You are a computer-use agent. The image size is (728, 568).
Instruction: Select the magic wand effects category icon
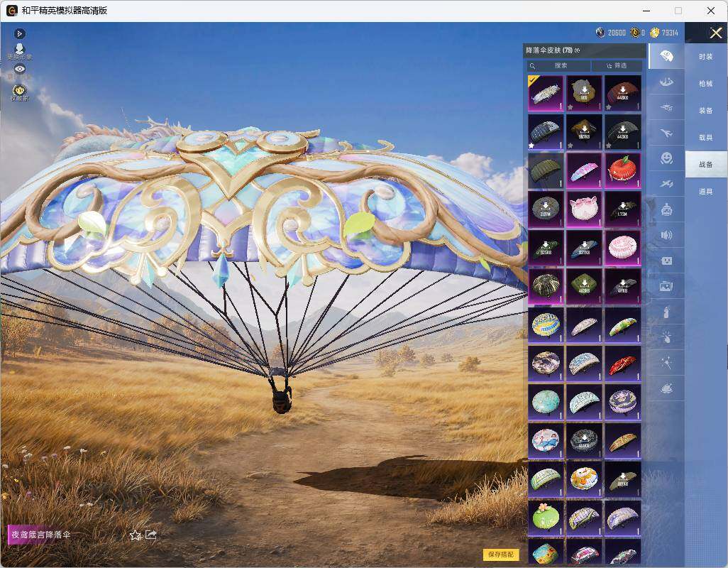tap(666, 364)
